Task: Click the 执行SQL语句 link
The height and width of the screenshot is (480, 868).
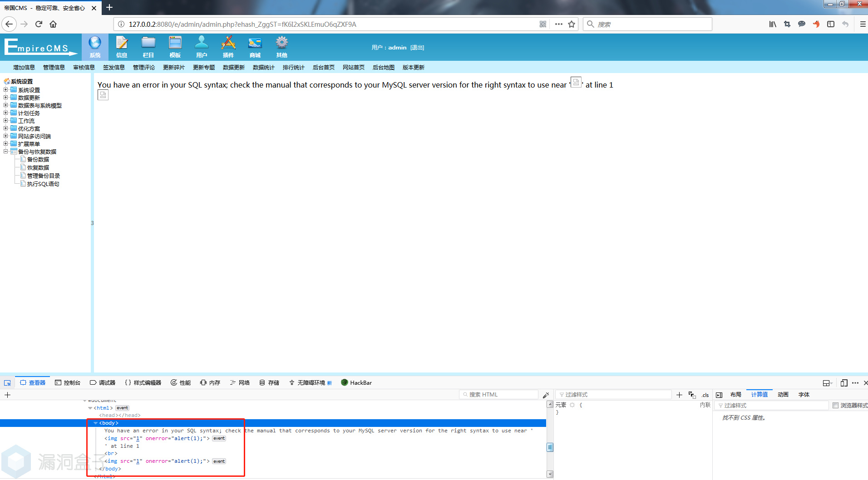Action: 43,184
